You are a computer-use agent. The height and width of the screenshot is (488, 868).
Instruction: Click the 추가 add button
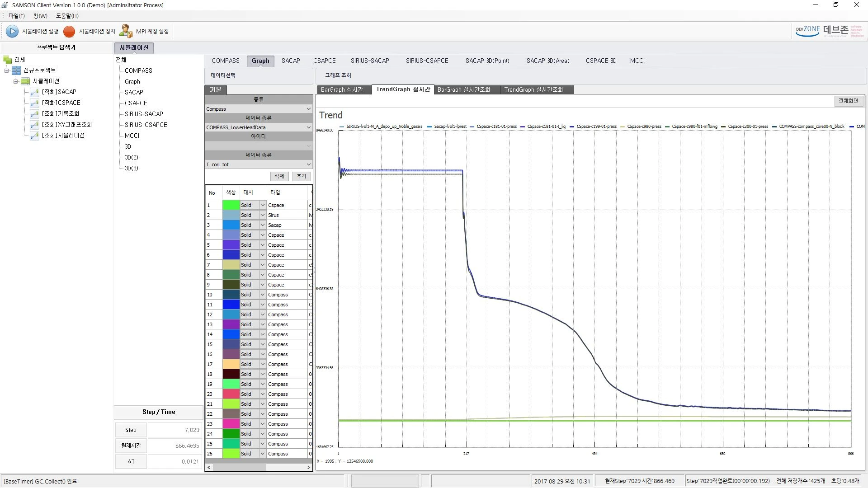(x=302, y=176)
